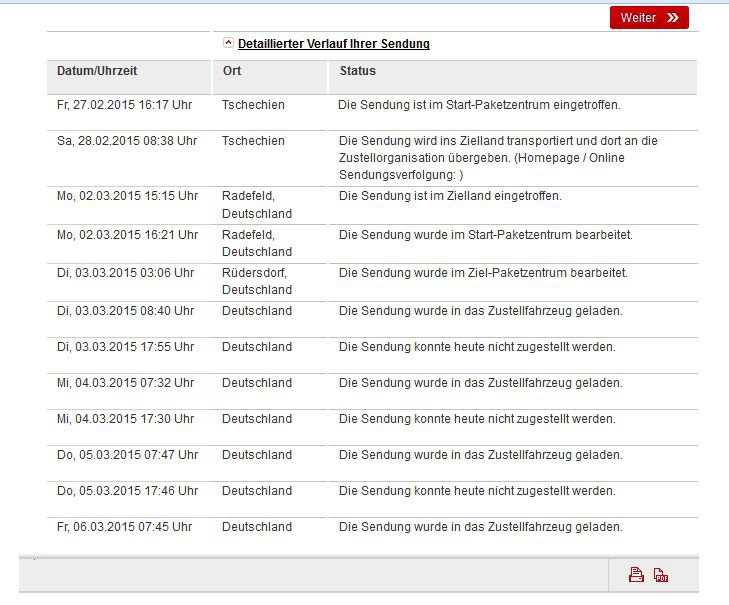Click 'Zustellfahrzeug geladen' status at 04.03.2015 07:32
729x605 pixels.
coord(481,383)
